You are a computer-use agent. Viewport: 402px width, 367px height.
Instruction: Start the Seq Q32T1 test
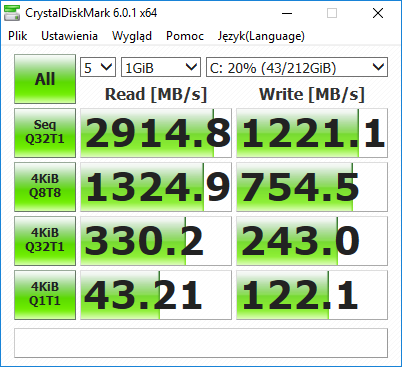click(45, 133)
